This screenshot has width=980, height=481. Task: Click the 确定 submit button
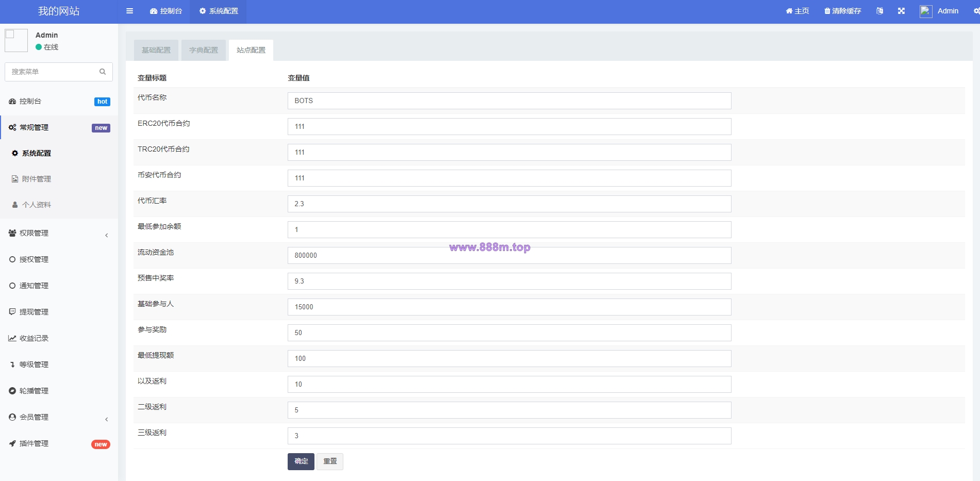[x=301, y=461]
